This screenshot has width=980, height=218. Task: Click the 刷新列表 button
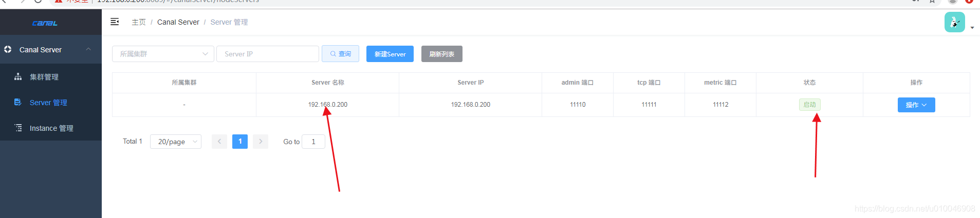click(x=442, y=54)
